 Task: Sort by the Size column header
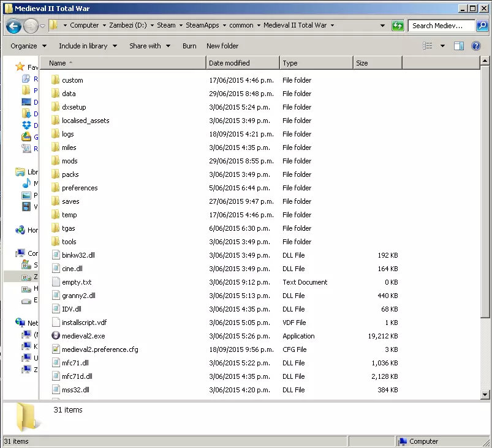(377, 63)
